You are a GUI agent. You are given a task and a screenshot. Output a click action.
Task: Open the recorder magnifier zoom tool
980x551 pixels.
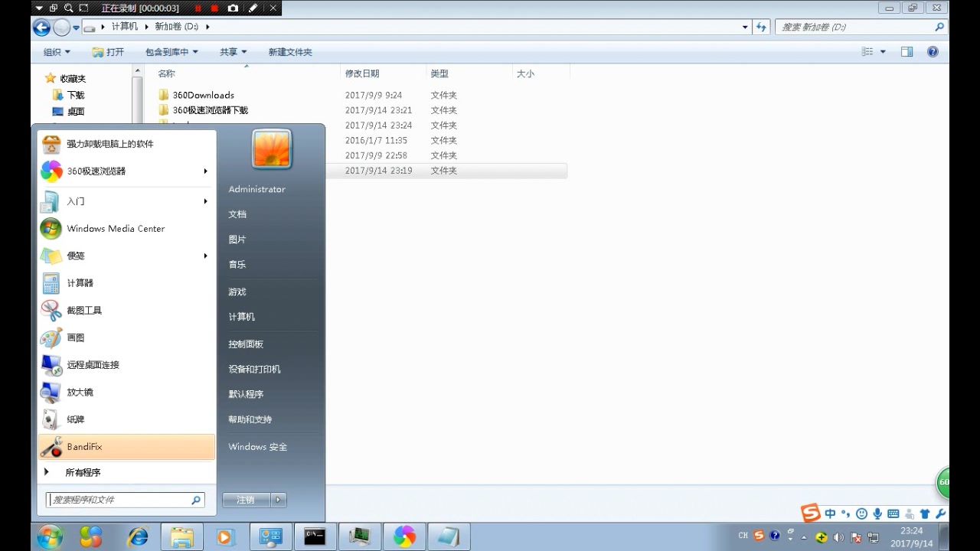tap(69, 8)
